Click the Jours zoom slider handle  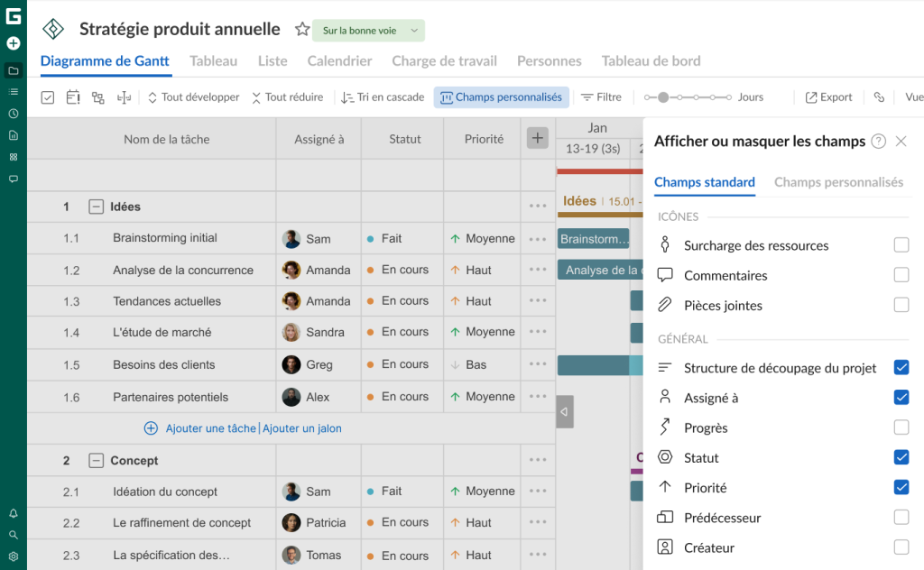[x=663, y=97]
